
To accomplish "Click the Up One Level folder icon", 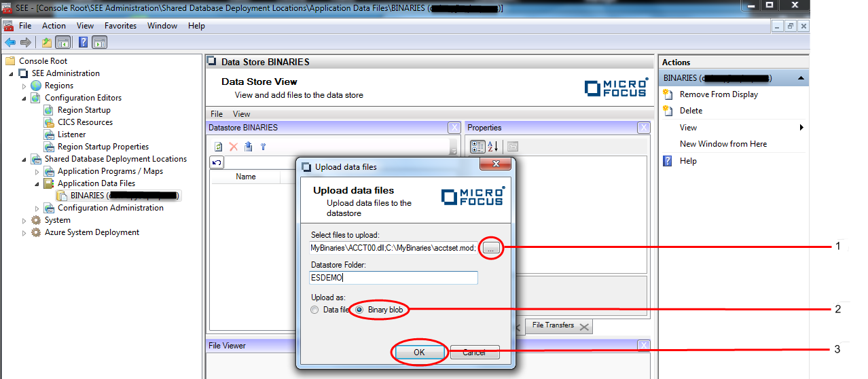I will coord(46,42).
